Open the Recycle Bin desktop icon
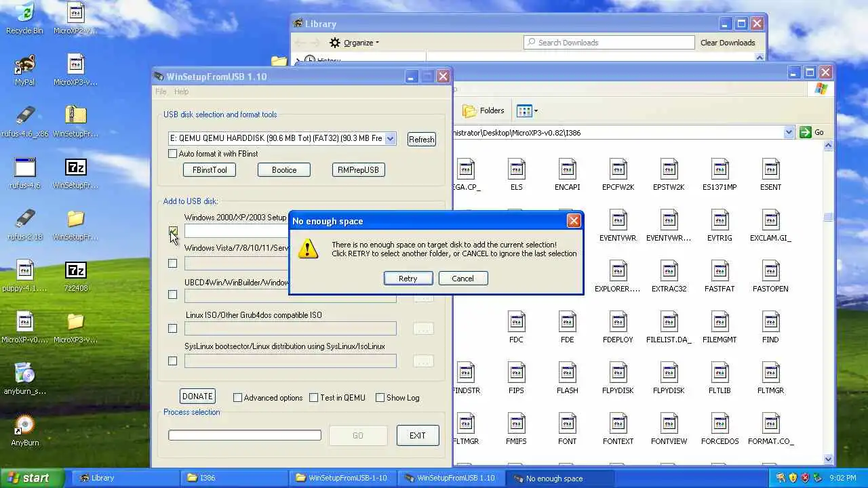The width and height of the screenshot is (868, 488). click(24, 18)
